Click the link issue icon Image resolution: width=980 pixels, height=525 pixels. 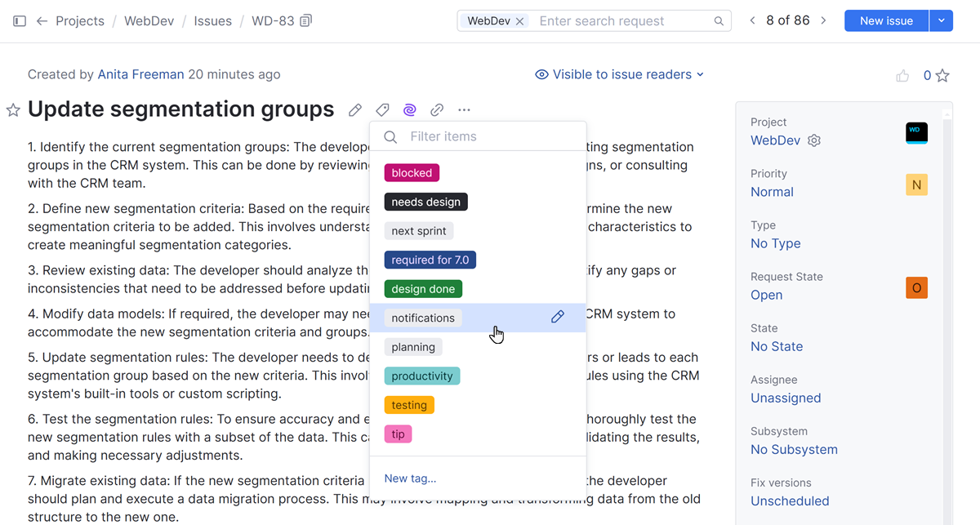pyautogui.click(x=437, y=110)
